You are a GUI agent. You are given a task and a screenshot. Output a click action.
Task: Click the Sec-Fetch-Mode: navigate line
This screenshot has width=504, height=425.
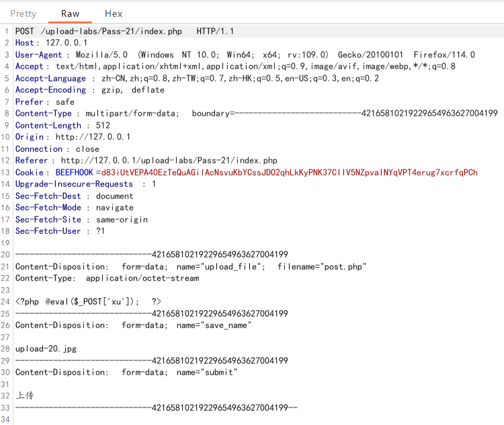[x=74, y=208]
